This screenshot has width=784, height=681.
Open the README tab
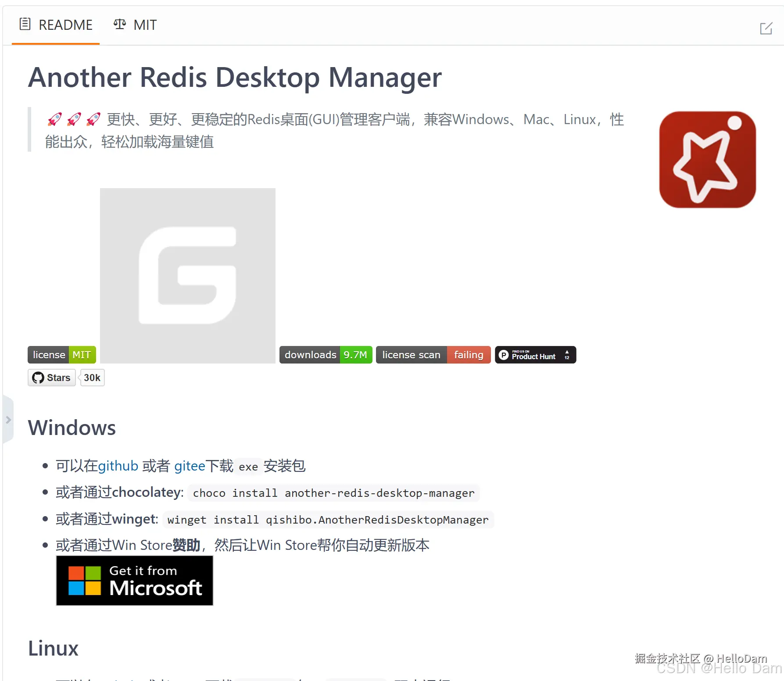56,25
